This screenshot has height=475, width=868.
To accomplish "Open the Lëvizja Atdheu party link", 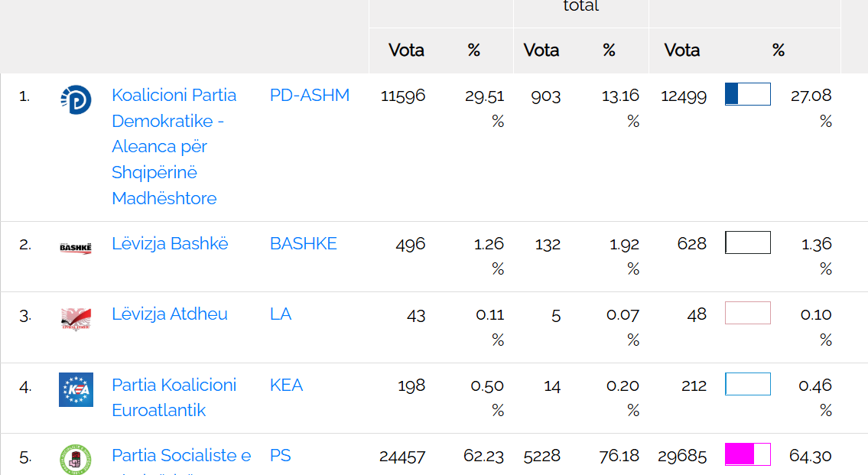I will [x=170, y=314].
